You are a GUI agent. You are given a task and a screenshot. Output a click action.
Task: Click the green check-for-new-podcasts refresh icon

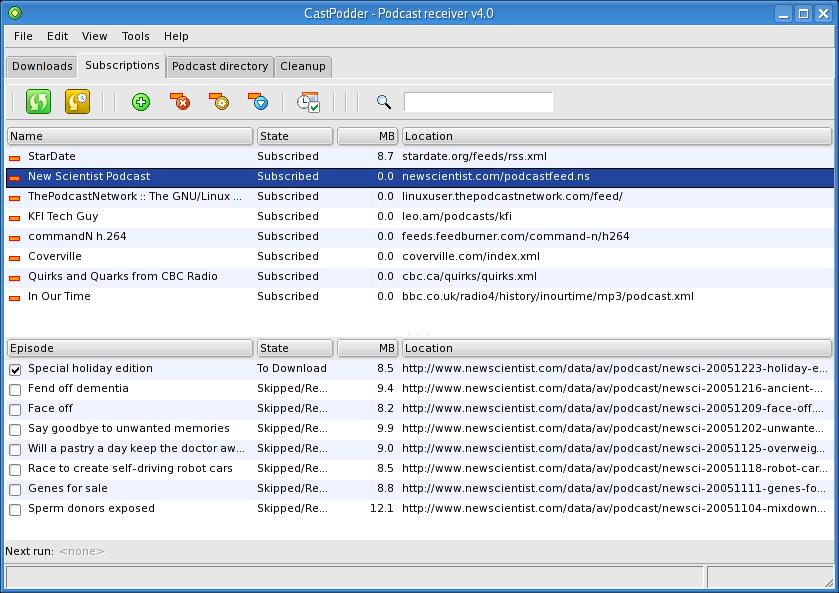tap(38, 101)
